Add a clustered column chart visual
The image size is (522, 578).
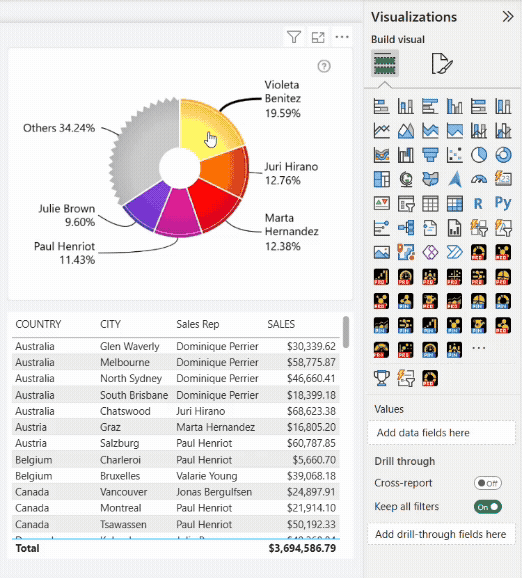pyautogui.click(x=454, y=107)
